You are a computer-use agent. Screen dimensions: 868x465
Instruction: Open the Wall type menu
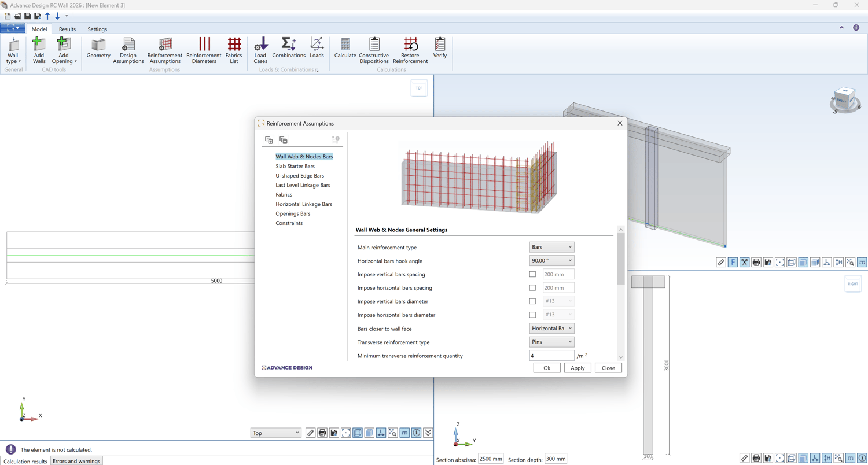tap(13, 51)
